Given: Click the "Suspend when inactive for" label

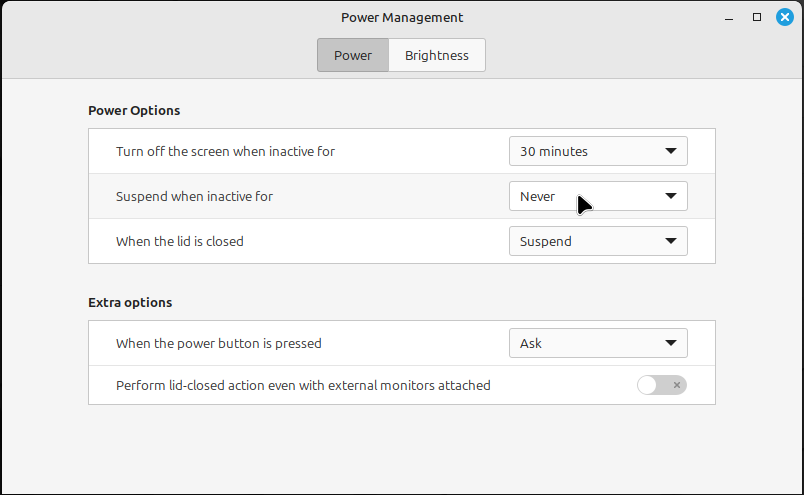Looking at the screenshot, I should click(x=194, y=197).
